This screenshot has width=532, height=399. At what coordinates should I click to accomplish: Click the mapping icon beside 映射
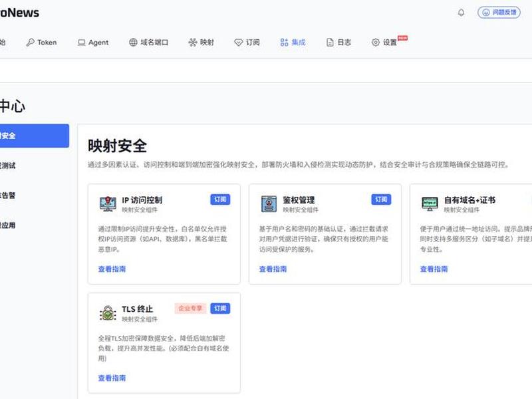pos(193,43)
